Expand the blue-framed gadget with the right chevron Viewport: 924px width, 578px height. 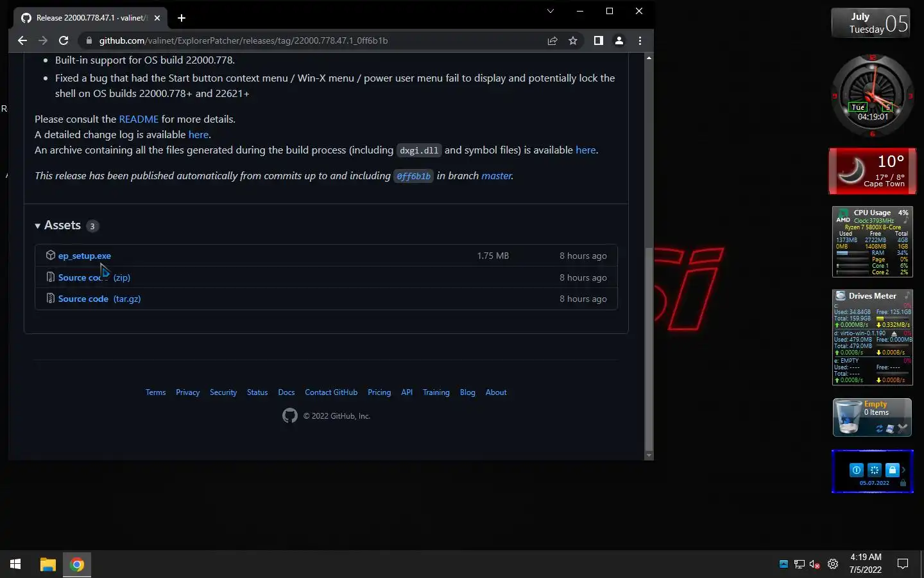[903, 470]
